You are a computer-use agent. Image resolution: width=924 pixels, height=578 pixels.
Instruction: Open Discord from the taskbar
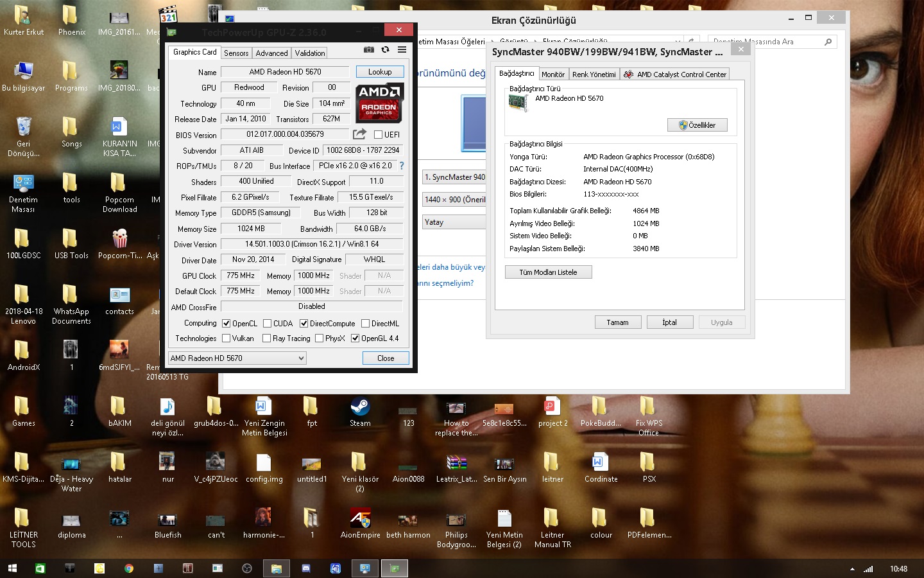click(x=306, y=568)
